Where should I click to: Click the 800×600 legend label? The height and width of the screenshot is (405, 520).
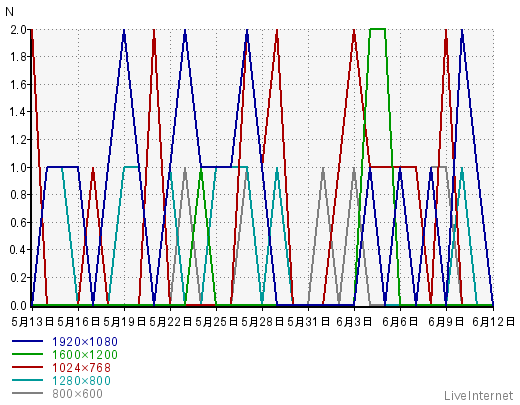tap(77, 394)
